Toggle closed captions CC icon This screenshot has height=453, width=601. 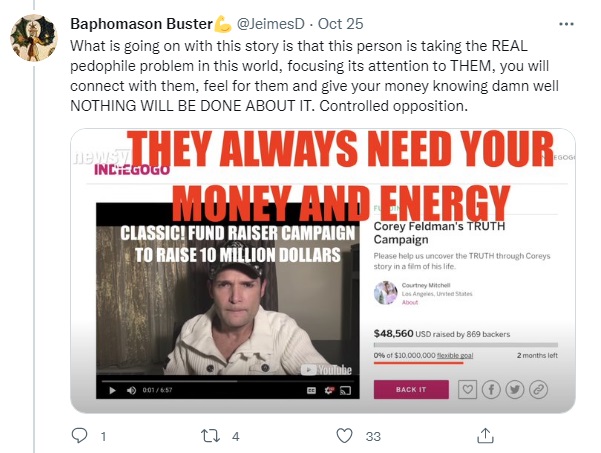coord(312,391)
